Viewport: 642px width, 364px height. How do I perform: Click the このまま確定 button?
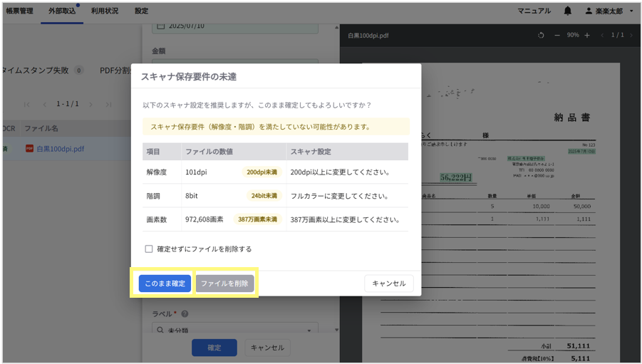(165, 284)
